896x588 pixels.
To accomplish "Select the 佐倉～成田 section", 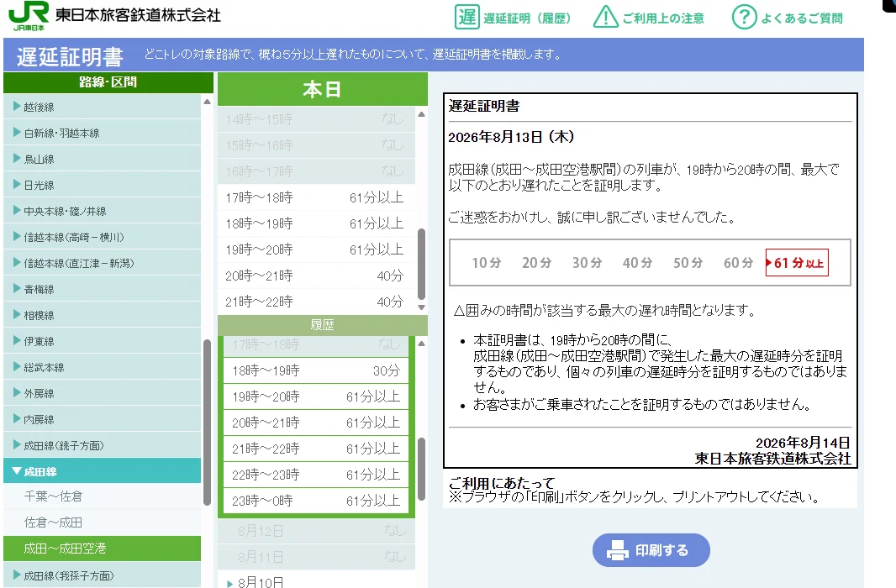I will 103,522.
